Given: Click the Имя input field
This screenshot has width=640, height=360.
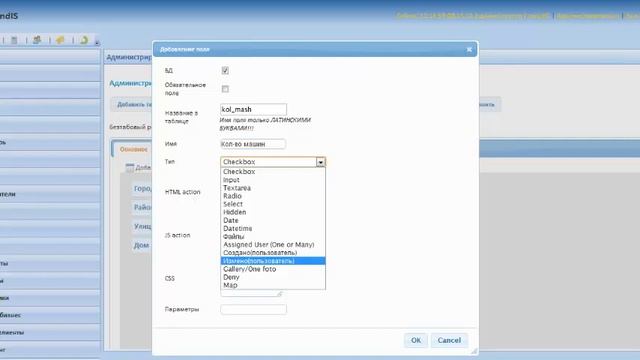Looking at the screenshot, I should pyautogui.click(x=253, y=144).
